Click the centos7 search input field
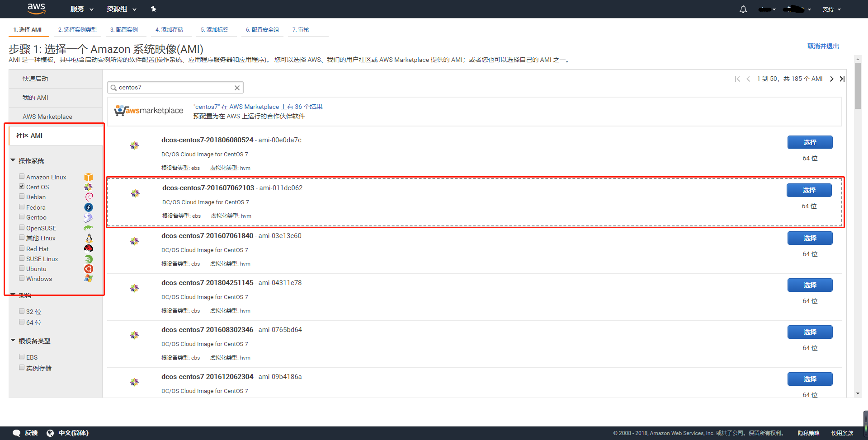 pos(175,88)
